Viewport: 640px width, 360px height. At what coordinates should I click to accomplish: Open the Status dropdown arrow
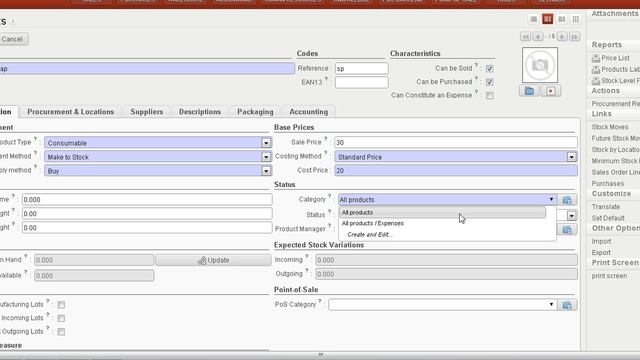[571, 215]
